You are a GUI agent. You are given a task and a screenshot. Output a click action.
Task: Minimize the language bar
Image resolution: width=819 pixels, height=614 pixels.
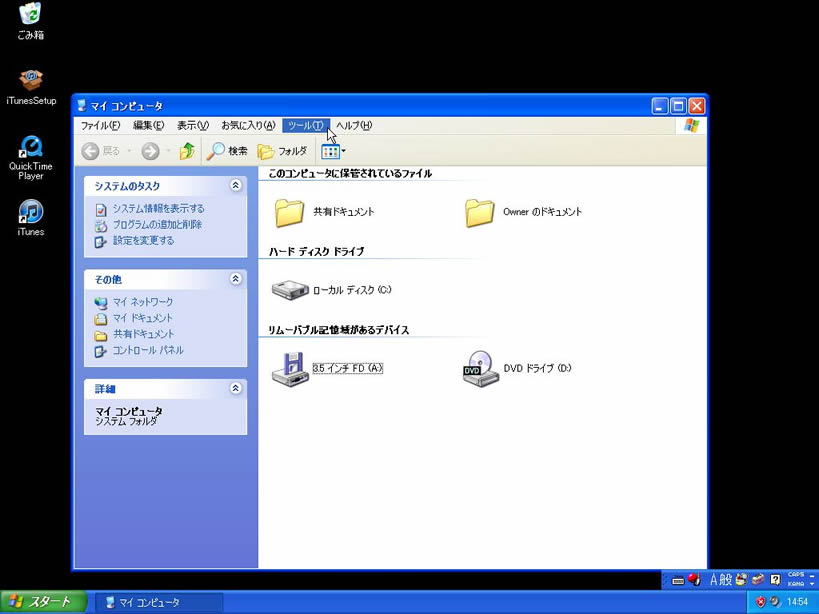[812, 574]
